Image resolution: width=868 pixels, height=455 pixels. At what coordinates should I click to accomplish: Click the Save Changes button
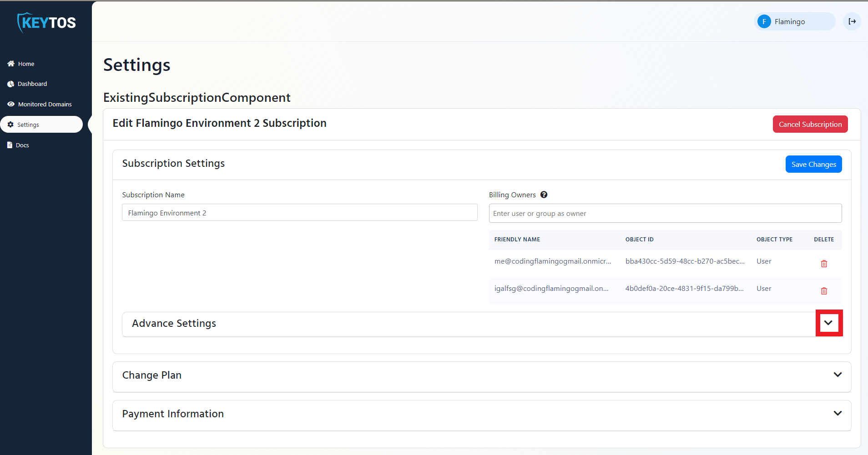[x=813, y=164]
